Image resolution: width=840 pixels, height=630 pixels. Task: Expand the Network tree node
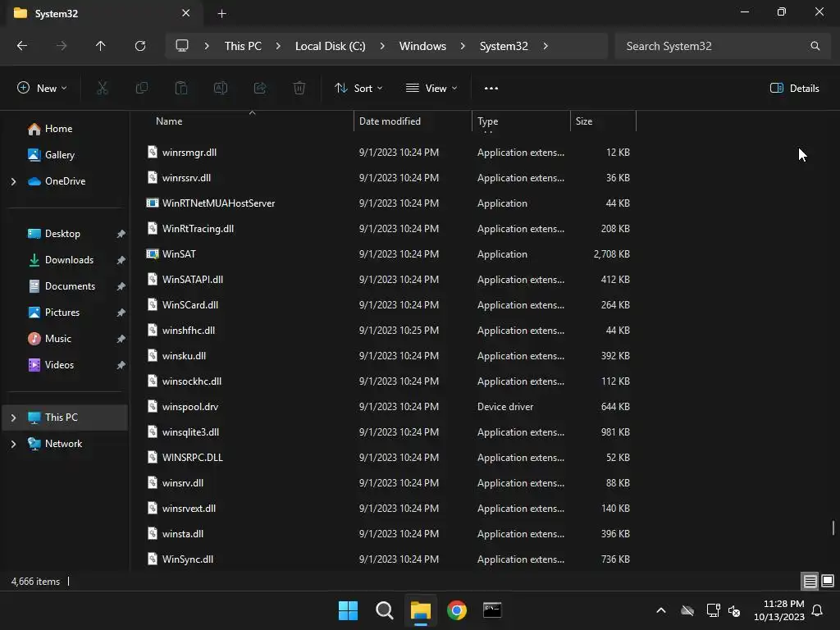coord(13,444)
